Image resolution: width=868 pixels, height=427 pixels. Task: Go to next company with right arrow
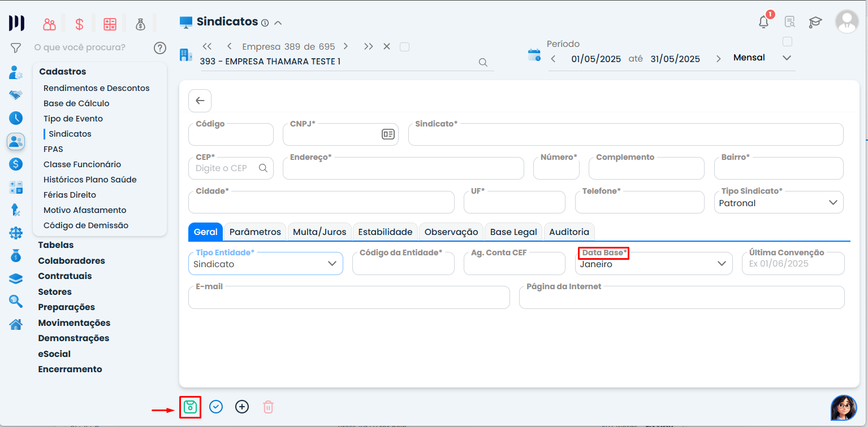[x=346, y=46]
